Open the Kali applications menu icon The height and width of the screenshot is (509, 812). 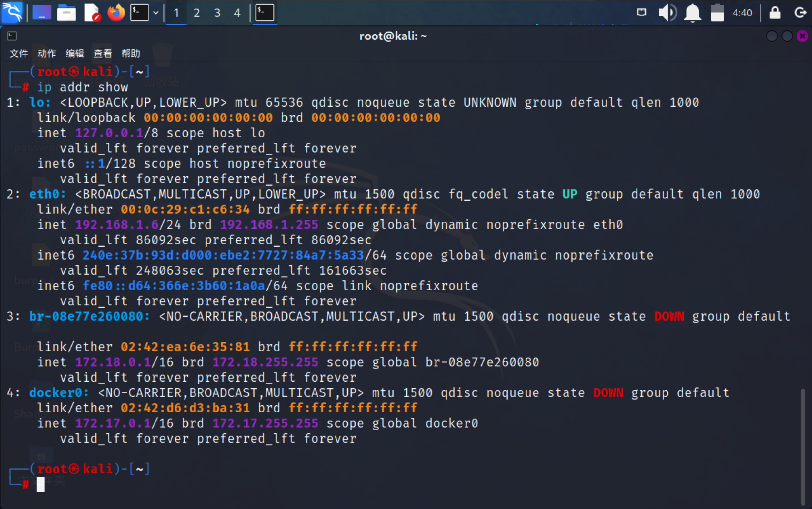pyautogui.click(x=12, y=13)
